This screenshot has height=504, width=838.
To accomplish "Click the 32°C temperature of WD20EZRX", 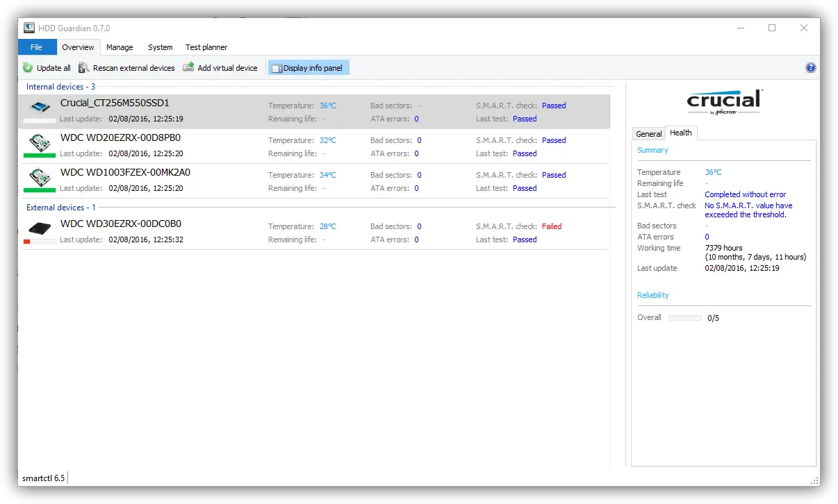I will coord(328,140).
